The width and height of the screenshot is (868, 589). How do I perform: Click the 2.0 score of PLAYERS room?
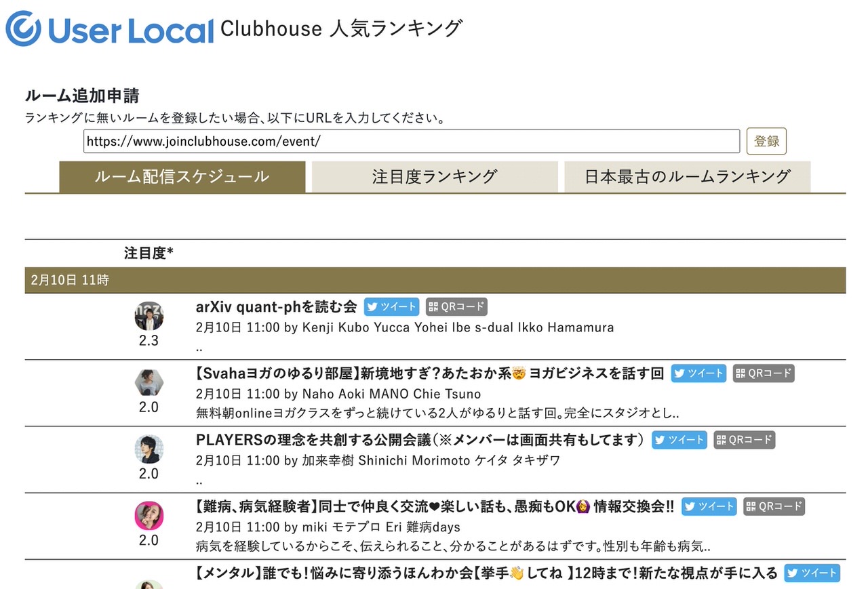tap(149, 473)
